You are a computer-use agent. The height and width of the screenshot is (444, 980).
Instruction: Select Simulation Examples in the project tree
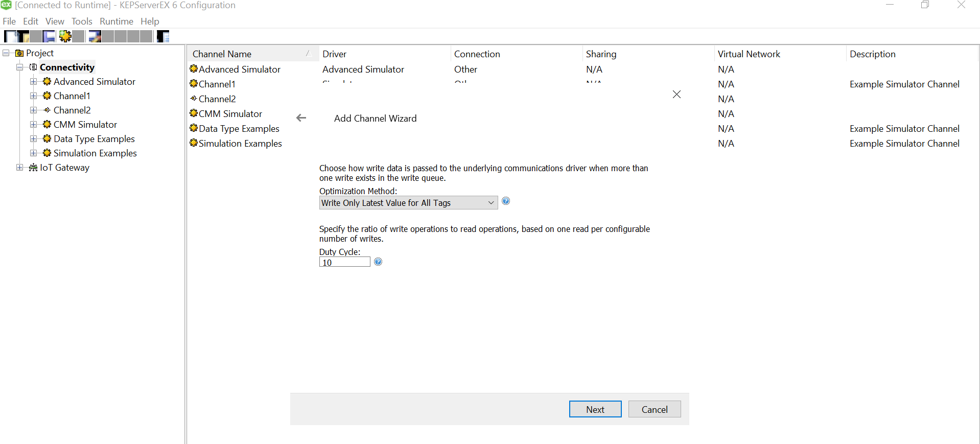pos(95,153)
